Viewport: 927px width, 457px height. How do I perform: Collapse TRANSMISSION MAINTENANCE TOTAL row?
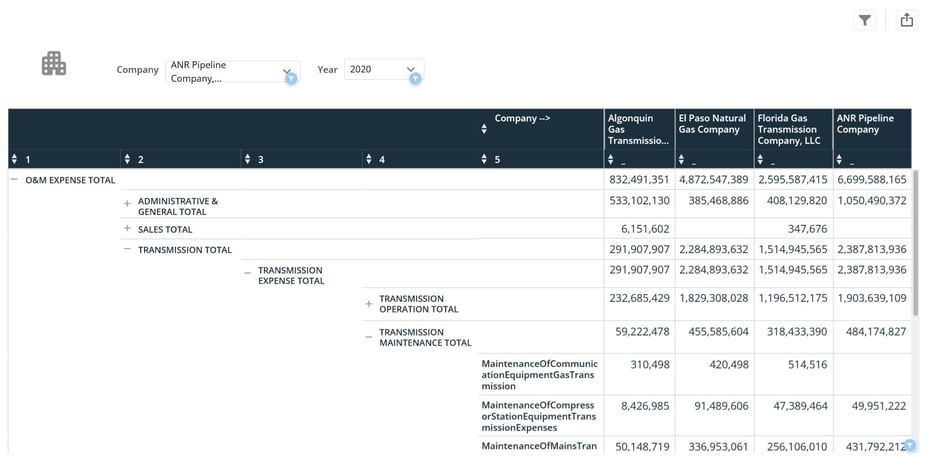pyautogui.click(x=369, y=337)
